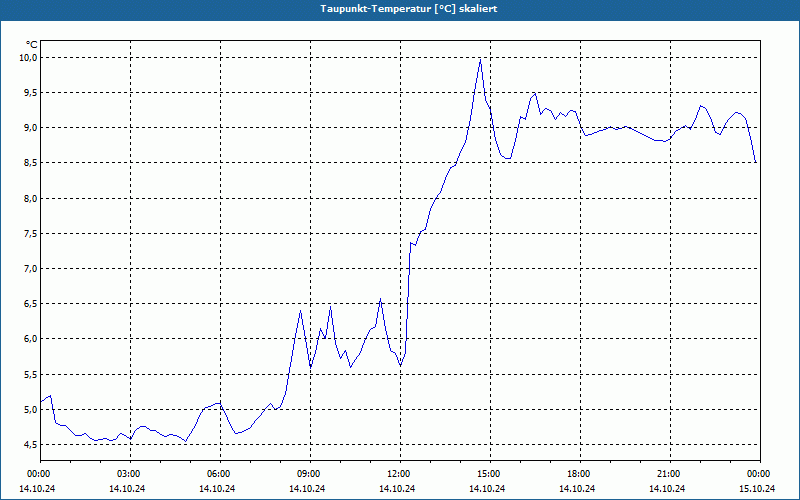
Task: Pick the "7,5" y-axis label
Action: pos(31,234)
